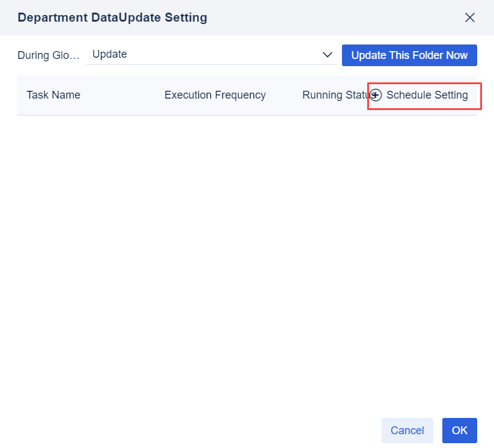Click the Running Status column header

pyautogui.click(x=334, y=95)
